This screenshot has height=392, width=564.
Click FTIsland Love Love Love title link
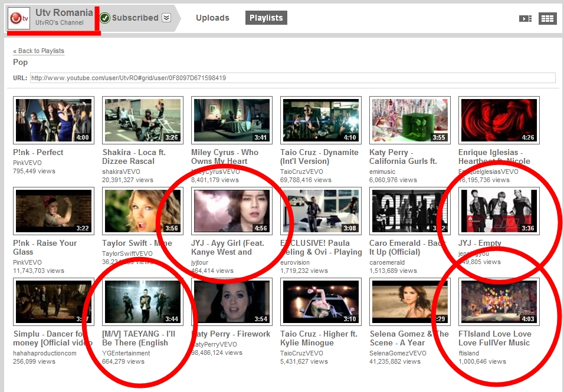point(495,338)
